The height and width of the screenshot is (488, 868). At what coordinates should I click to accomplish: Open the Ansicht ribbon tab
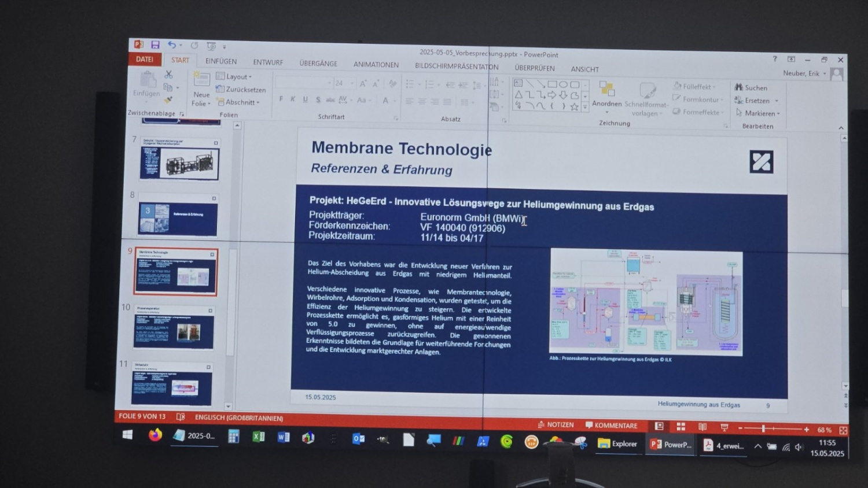(x=584, y=69)
